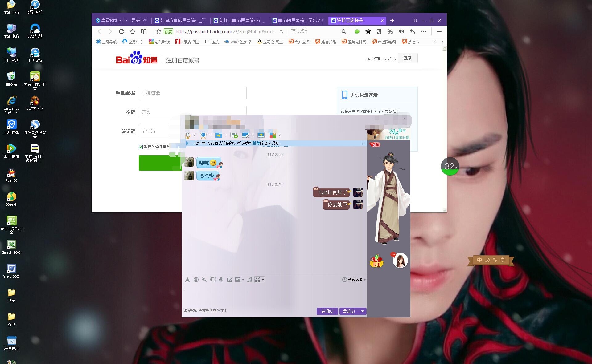Click the browser home icon
The width and height of the screenshot is (592, 364).
pos(133,31)
